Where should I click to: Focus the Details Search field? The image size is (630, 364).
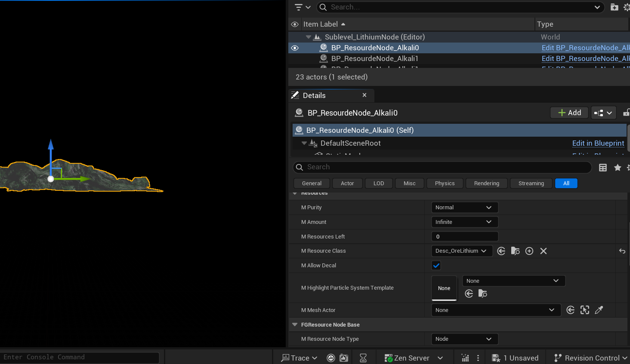click(442, 167)
